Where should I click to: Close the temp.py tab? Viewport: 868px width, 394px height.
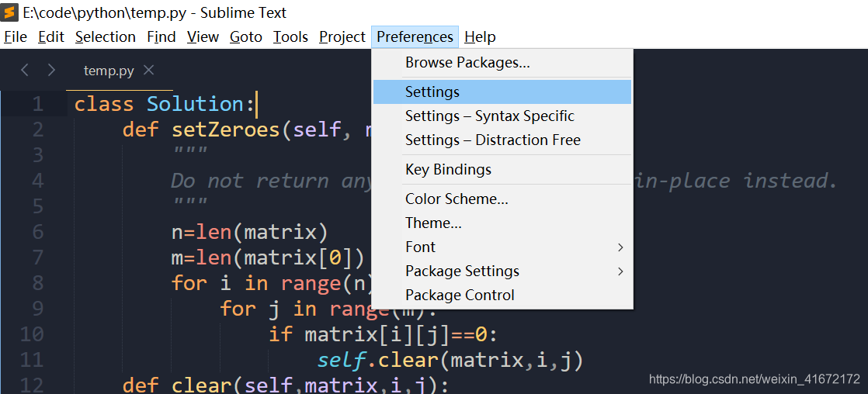tap(148, 71)
